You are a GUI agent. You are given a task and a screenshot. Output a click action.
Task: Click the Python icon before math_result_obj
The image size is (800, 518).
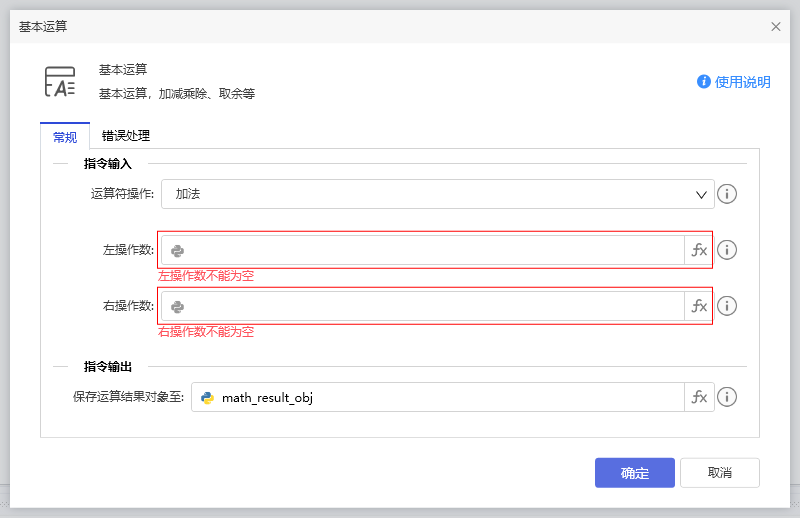click(x=207, y=398)
